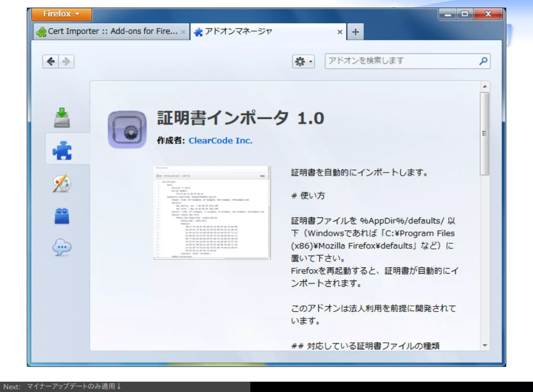533x392 pixels.
Task: Go forward in Add-ons Manager
Action: coord(66,61)
